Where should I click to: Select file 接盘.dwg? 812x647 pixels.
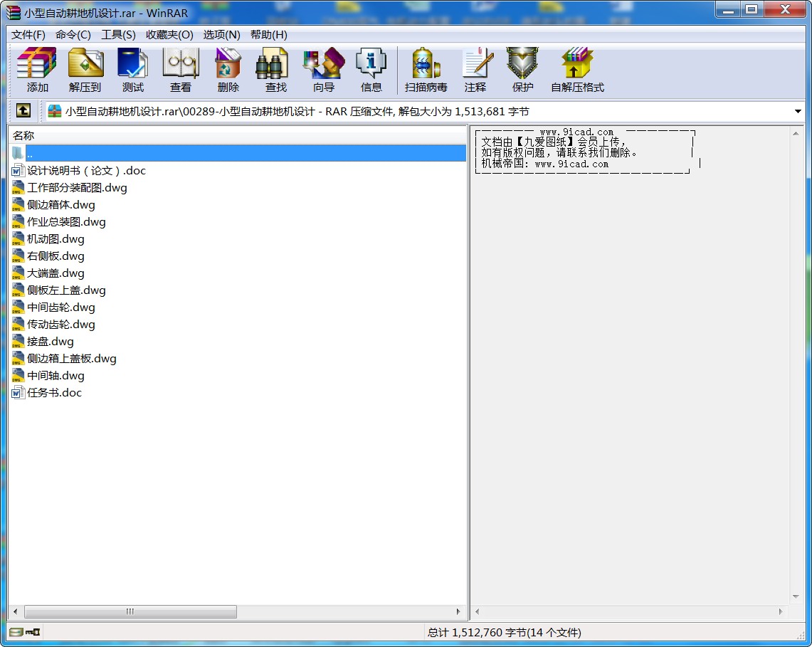51,342
